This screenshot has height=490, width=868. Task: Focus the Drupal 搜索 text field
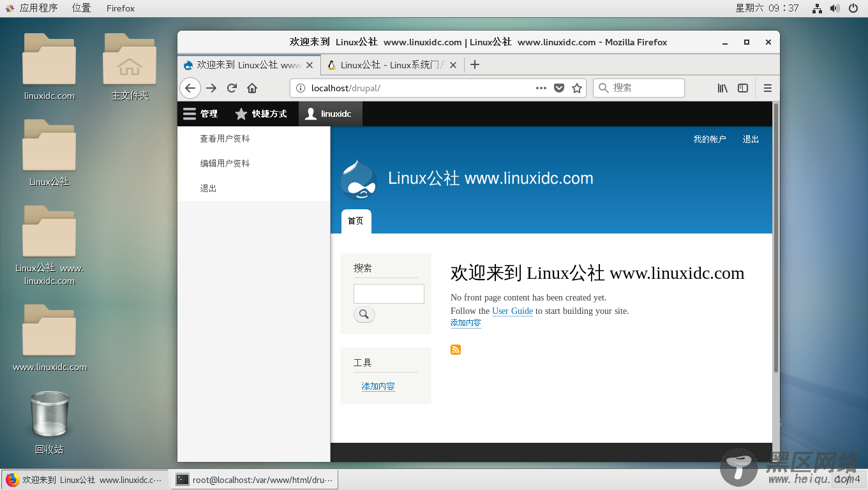(x=389, y=293)
